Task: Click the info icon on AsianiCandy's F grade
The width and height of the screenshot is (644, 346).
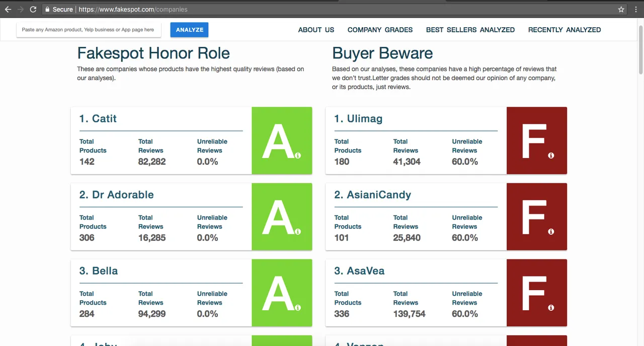Action: (x=551, y=232)
